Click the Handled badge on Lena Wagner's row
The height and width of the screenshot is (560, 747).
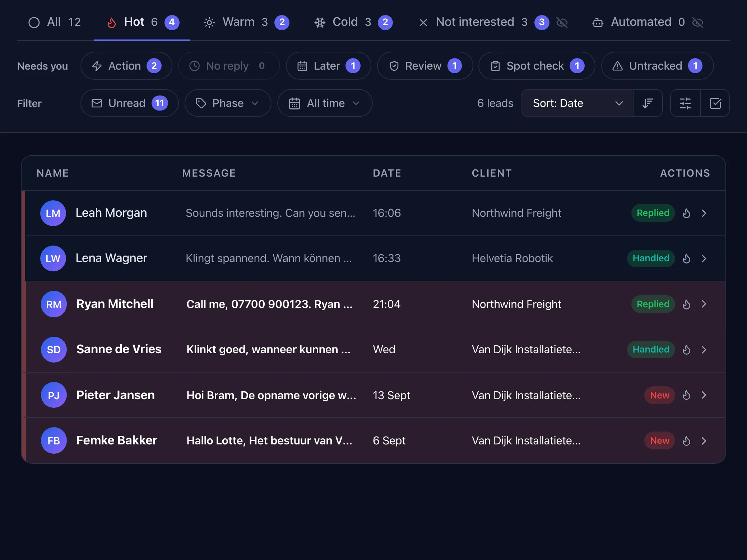pyautogui.click(x=651, y=258)
